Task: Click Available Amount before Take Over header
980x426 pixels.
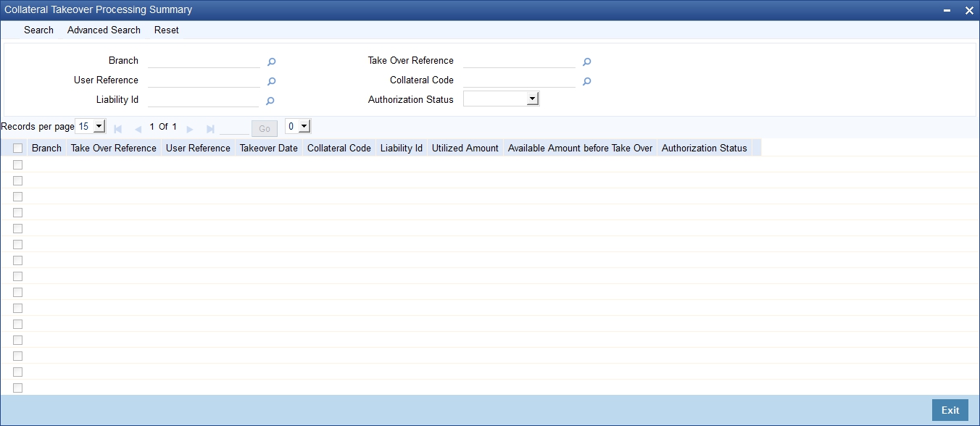Action: [581, 148]
